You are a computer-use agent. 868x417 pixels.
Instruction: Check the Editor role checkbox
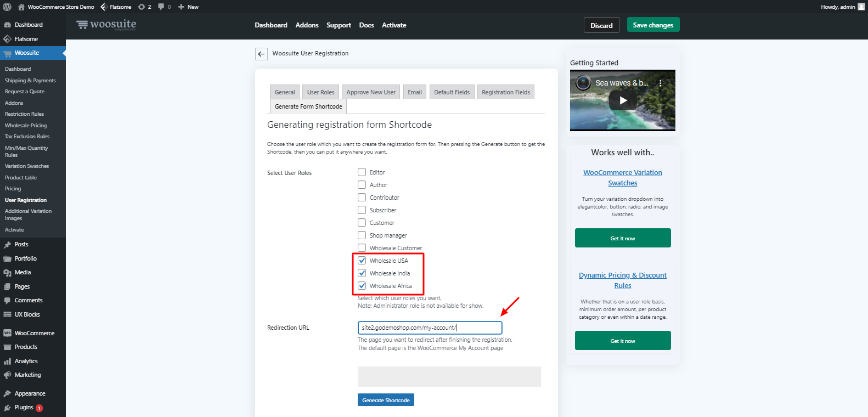coord(362,172)
